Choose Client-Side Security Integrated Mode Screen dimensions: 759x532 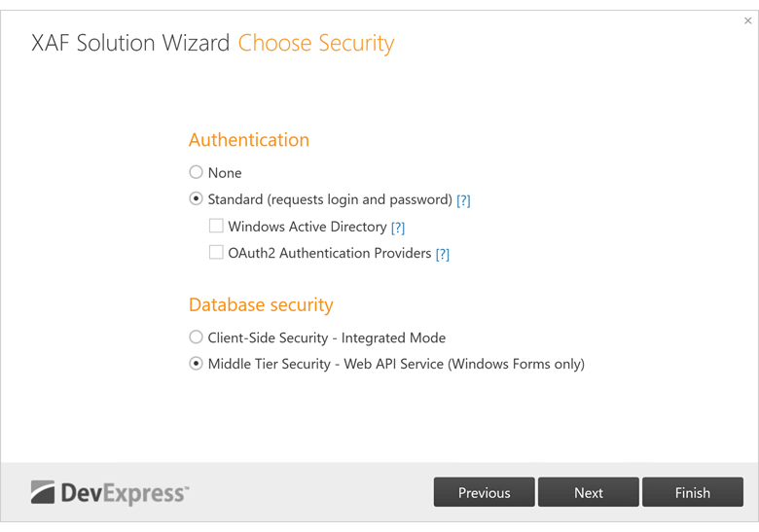[x=197, y=337]
